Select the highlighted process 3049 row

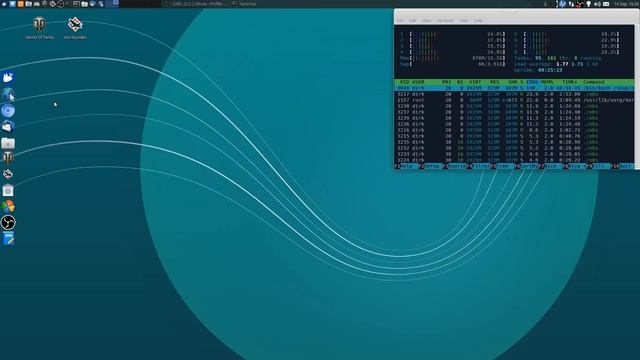tap(514, 88)
